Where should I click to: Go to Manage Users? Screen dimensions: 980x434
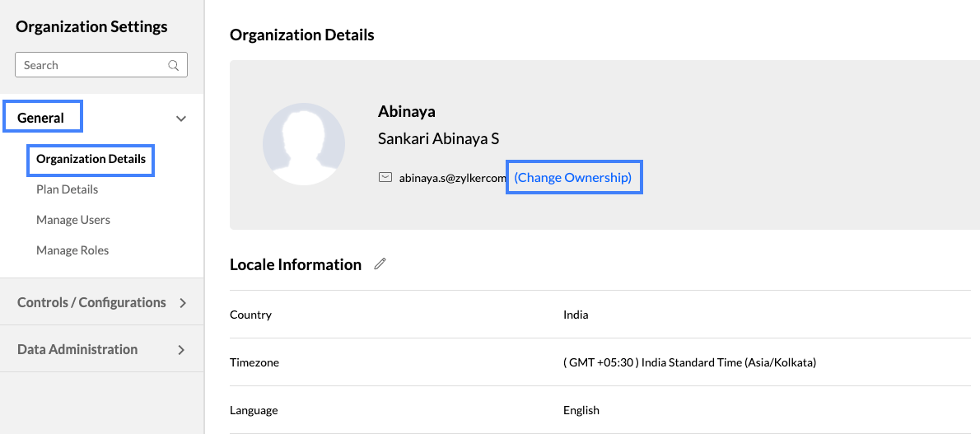pos(73,220)
